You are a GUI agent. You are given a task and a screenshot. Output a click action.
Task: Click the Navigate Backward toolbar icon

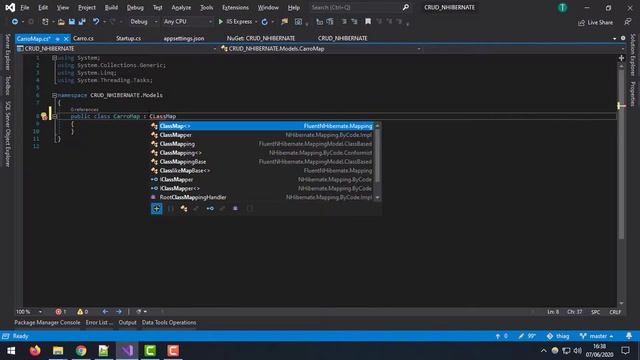(x=15, y=22)
